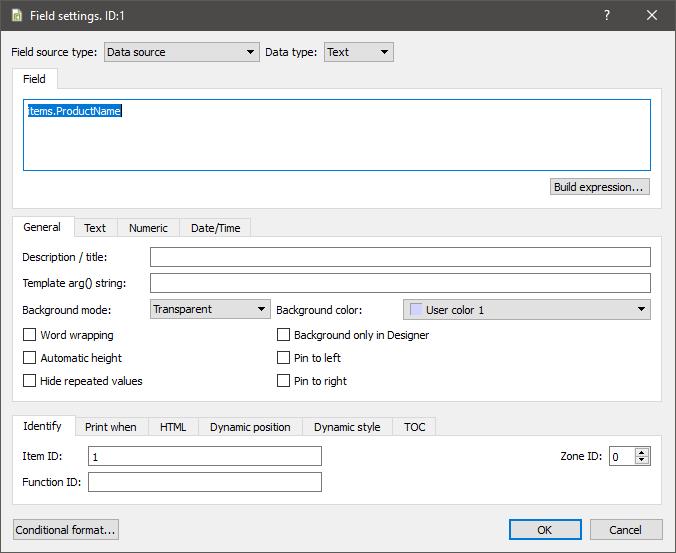
Task: Click the Build expression button
Action: (600, 187)
